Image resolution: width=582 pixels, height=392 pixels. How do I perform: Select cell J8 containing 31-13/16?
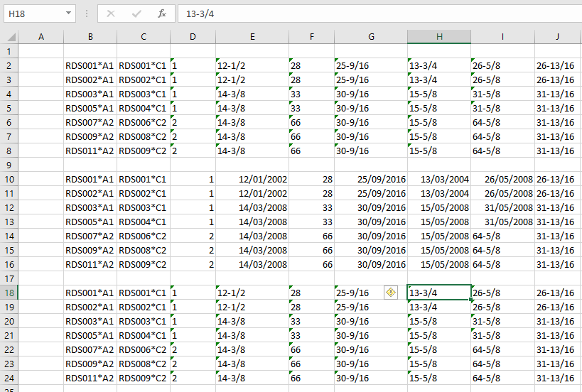(558, 151)
